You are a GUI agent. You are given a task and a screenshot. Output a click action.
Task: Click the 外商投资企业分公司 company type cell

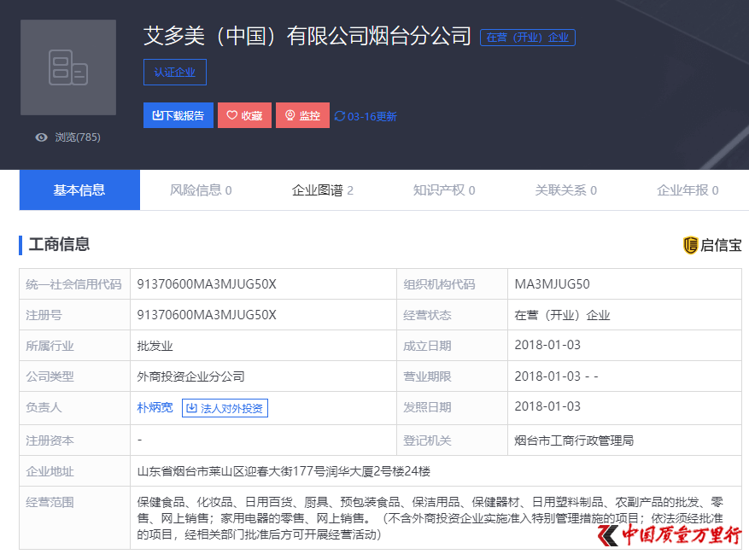point(263,376)
